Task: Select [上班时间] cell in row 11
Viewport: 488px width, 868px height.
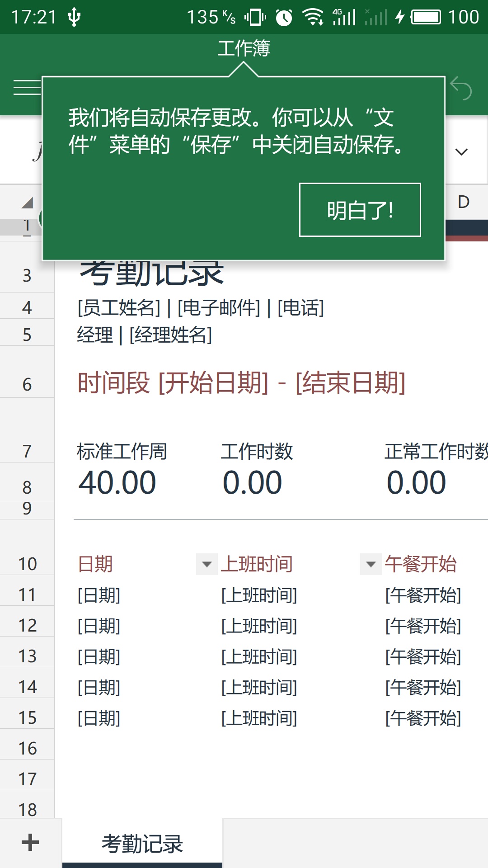Action: point(259,595)
